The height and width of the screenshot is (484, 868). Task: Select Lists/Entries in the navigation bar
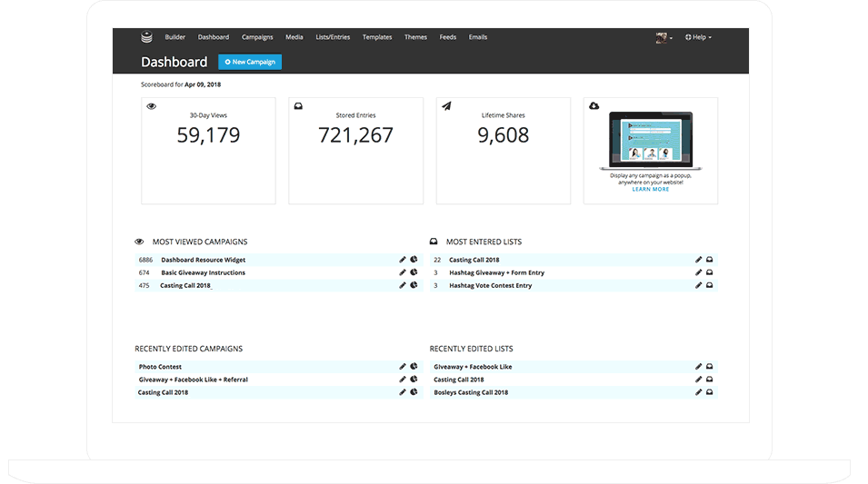333,37
